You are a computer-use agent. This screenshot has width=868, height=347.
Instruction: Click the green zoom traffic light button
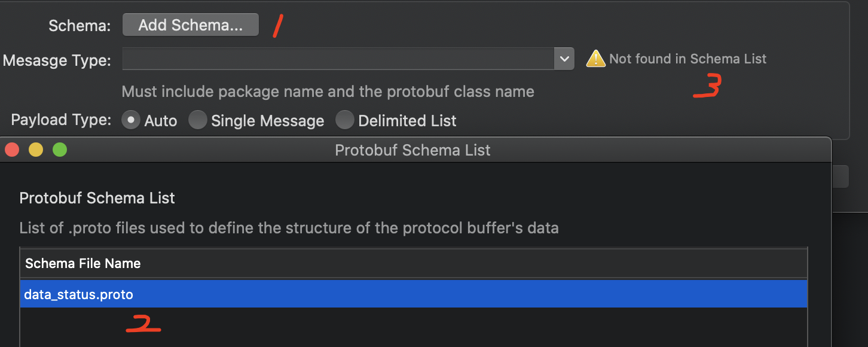tap(59, 150)
